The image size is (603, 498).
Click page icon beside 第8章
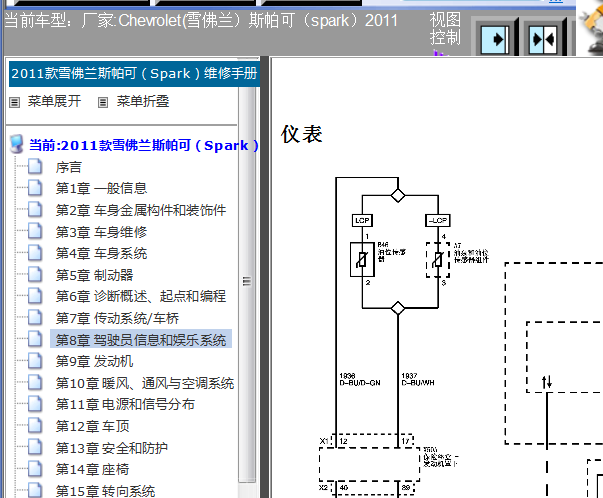tap(35, 339)
